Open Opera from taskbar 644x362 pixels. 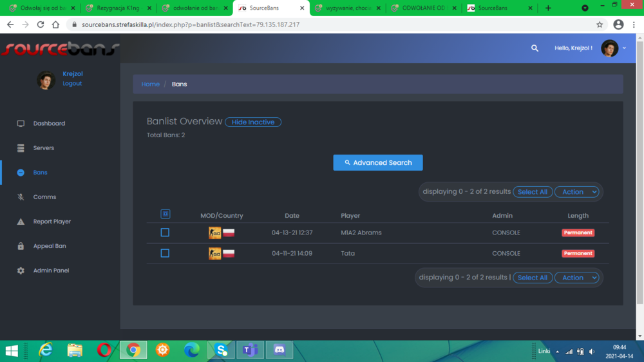point(104,350)
